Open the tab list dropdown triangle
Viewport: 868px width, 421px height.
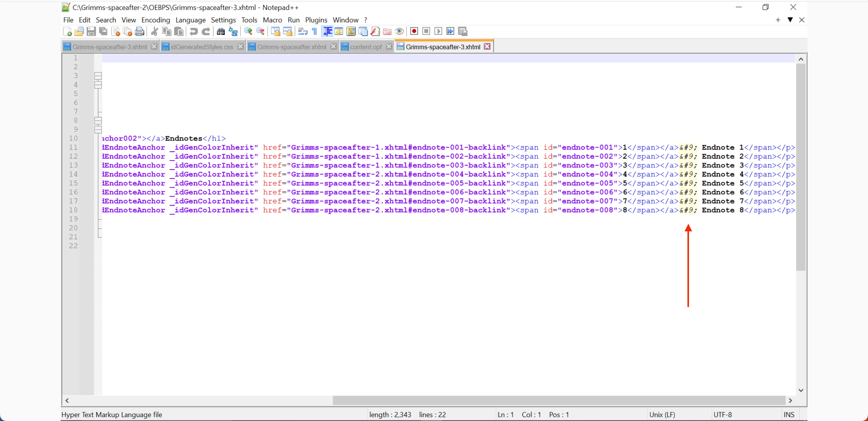(790, 20)
